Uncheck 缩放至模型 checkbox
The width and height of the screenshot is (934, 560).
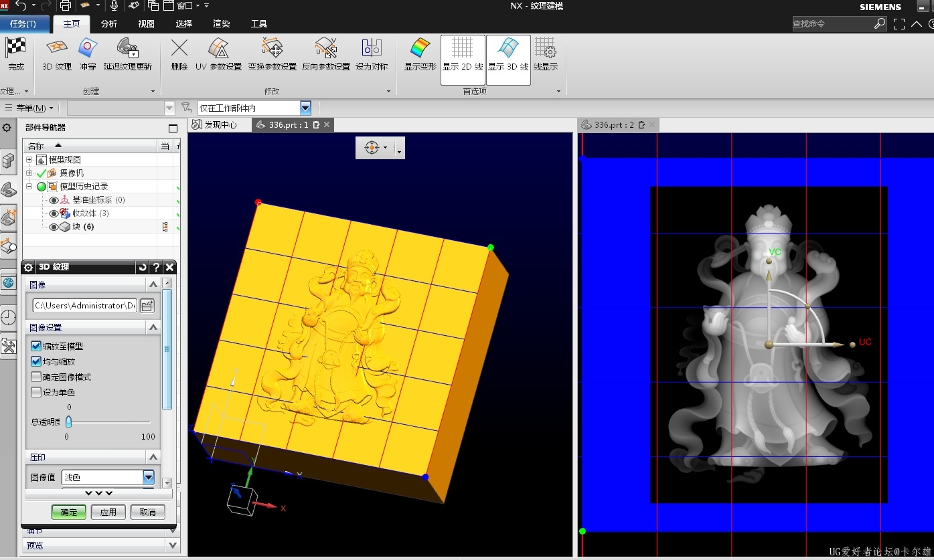point(36,346)
